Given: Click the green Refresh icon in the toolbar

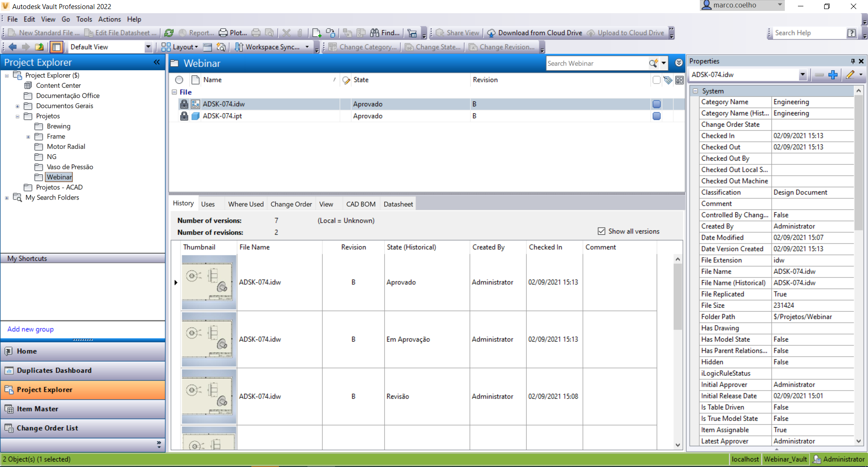Looking at the screenshot, I should 169,33.
